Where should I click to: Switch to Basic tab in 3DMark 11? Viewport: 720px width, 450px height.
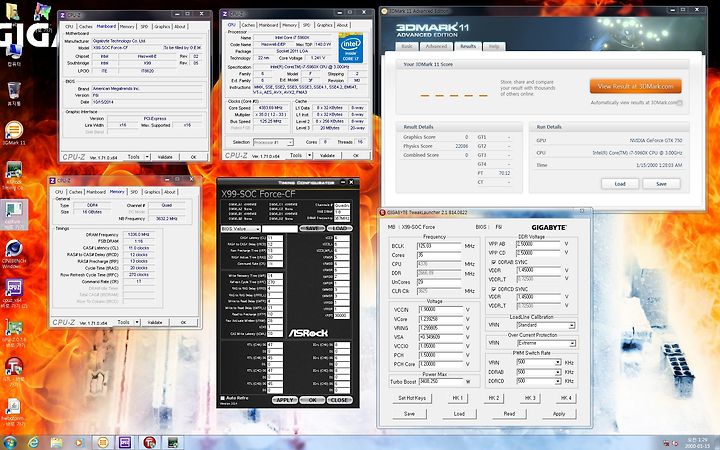click(407, 46)
